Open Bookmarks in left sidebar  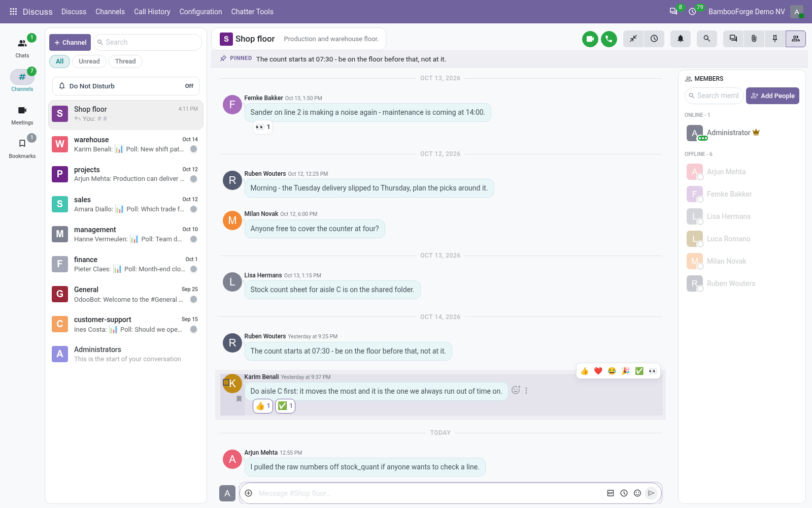(x=22, y=148)
